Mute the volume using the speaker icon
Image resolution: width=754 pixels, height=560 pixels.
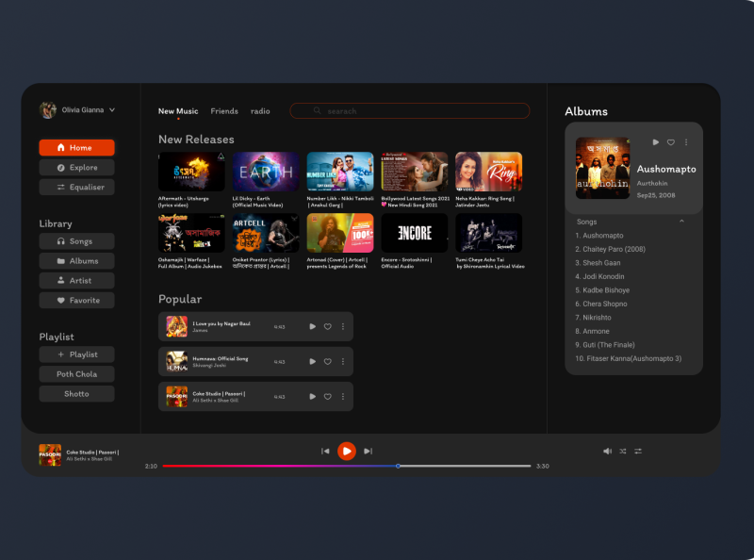tap(607, 451)
